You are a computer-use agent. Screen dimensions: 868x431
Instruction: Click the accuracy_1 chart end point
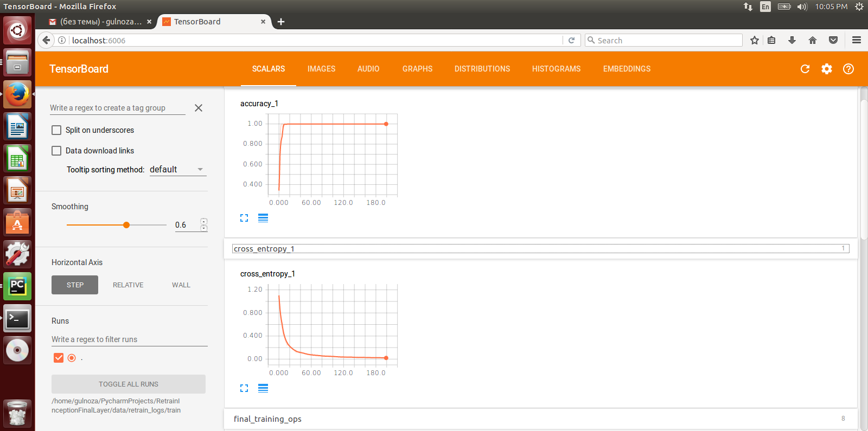pos(386,124)
